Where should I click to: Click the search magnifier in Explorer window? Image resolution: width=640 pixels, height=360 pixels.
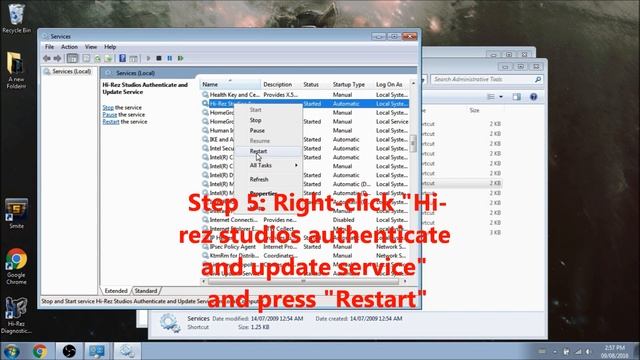click(x=538, y=79)
